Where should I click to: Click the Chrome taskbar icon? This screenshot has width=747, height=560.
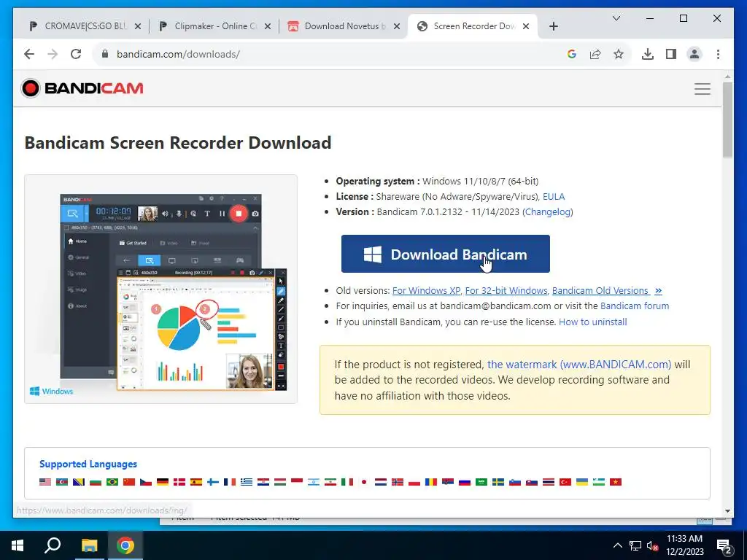(x=125, y=545)
